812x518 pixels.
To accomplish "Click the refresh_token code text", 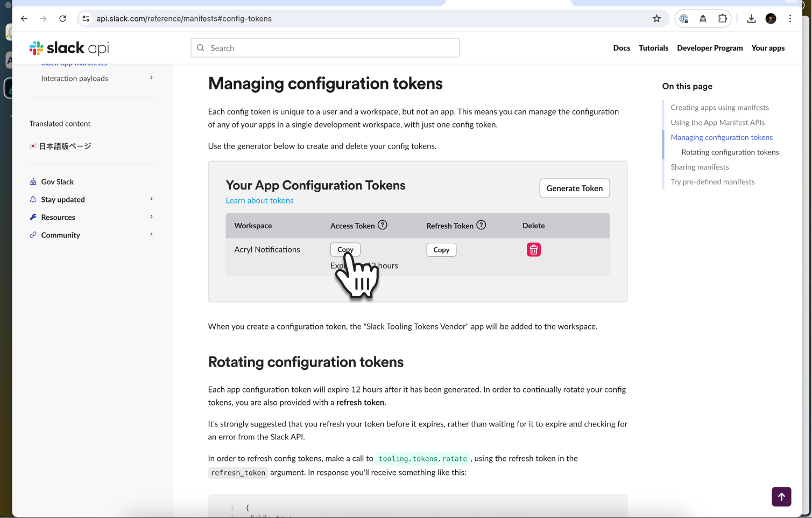I will click(238, 473).
